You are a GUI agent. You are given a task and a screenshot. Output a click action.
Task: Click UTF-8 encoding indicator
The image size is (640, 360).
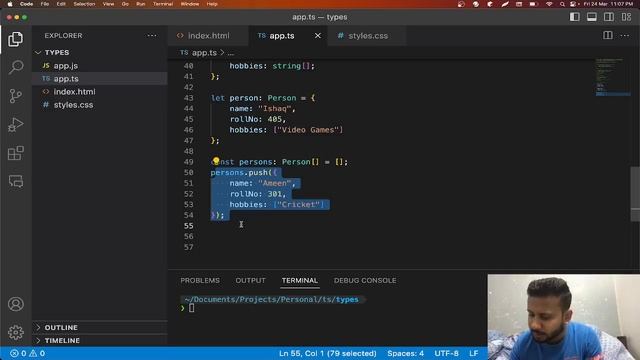446,353
